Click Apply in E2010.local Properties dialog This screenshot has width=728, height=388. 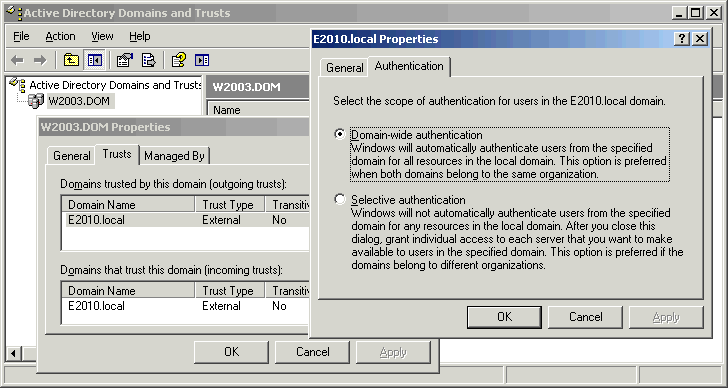[666, 317]
